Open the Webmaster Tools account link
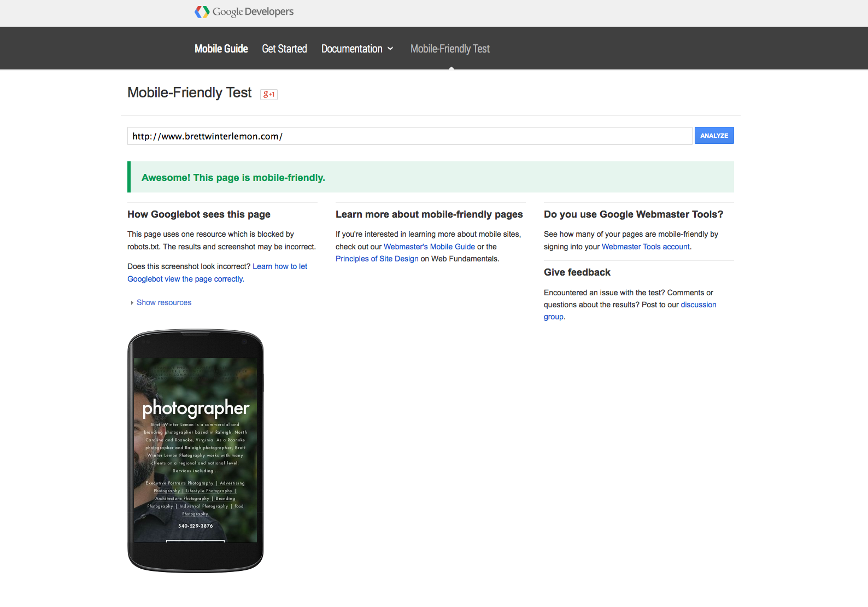The image size is (868, 607). coord(646,247)
